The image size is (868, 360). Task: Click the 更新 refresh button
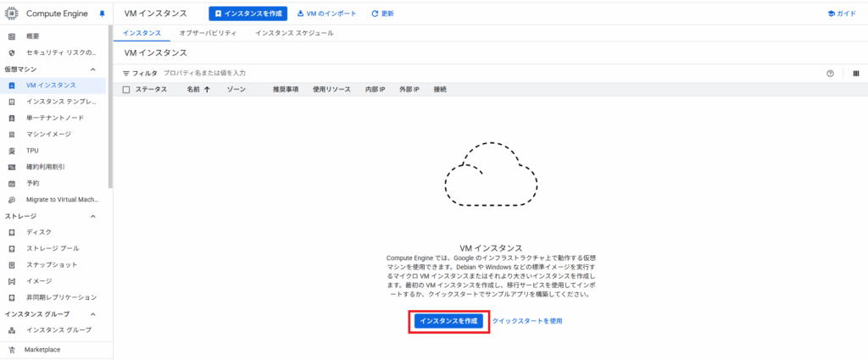coord(382,14)
